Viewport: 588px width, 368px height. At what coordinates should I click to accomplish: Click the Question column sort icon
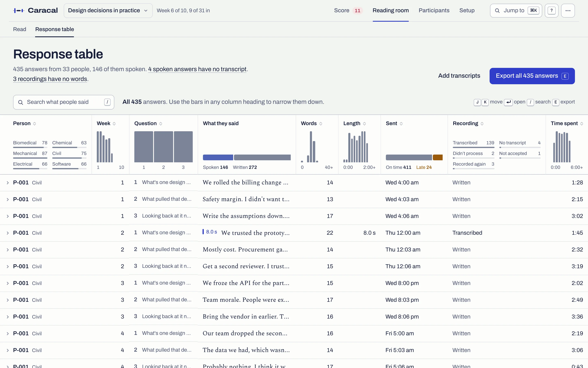pyautogui.click(x=161, y=124)
